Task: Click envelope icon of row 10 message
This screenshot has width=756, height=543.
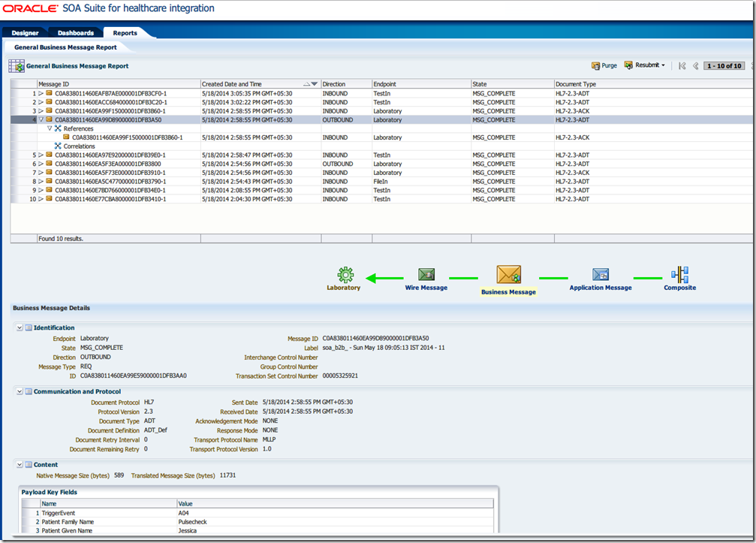Action: click(49, 198)
